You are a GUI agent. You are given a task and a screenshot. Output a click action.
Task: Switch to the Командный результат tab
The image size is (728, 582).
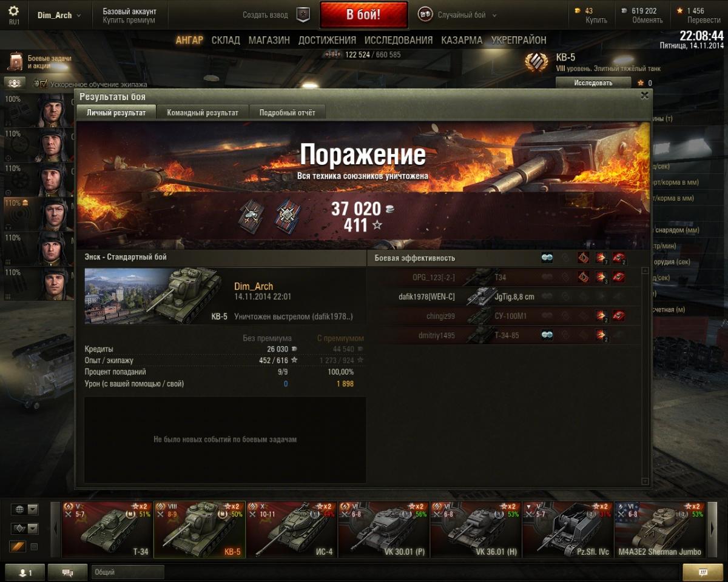pyautogui.click(x=203, y=112)
